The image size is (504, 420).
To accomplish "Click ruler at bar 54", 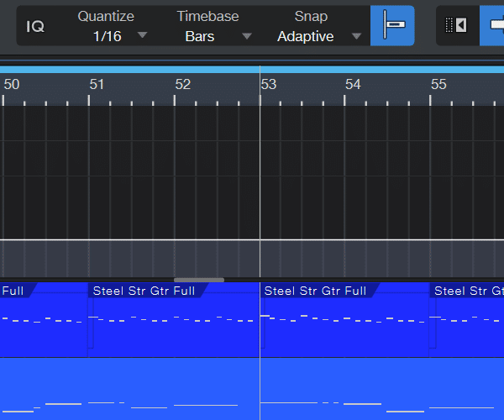I will click(353, 85).
